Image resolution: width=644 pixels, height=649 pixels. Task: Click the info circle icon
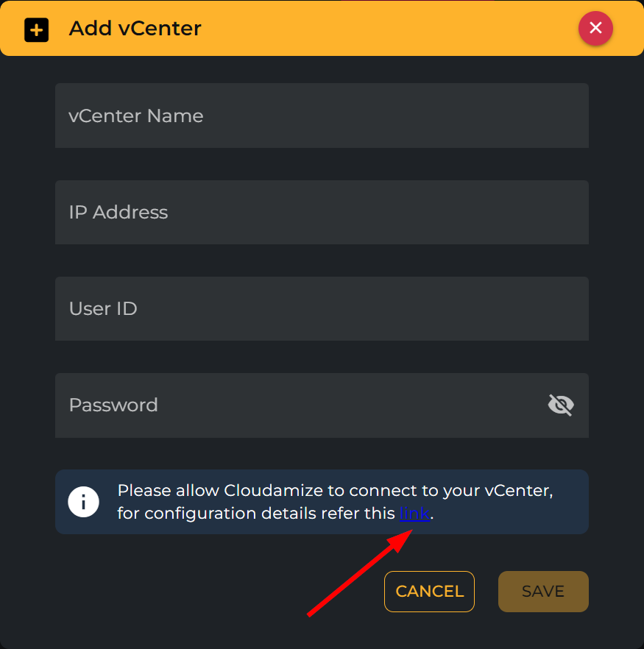[x=84, y=502]
